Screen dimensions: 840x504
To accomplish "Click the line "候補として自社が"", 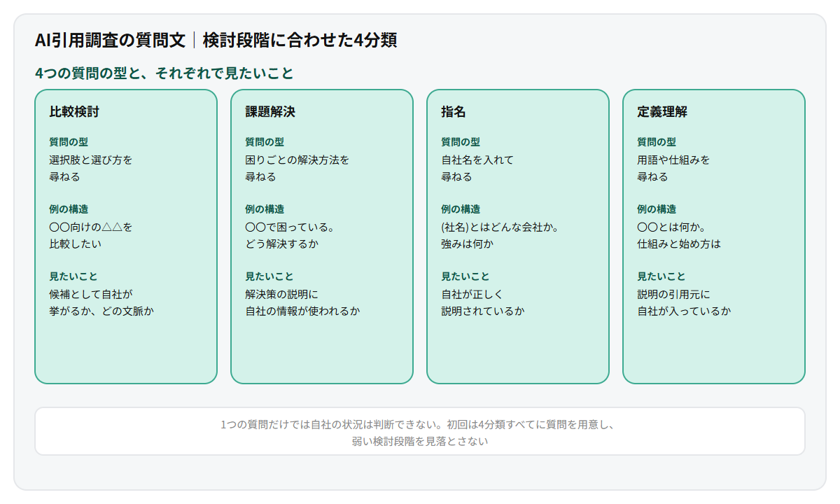I will point(91,294).
